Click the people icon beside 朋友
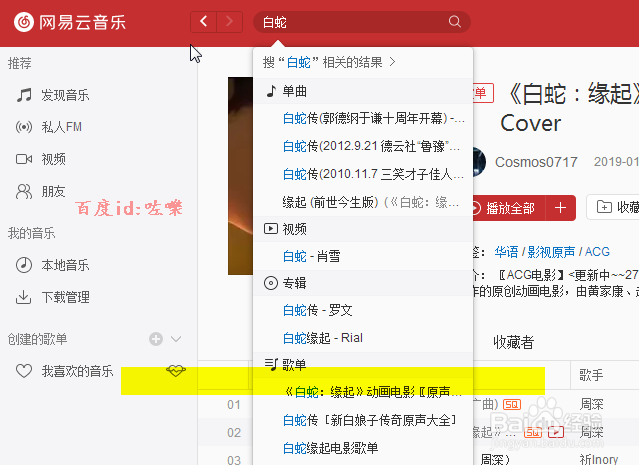Screen dimensions: 639x465 (24, 191)
